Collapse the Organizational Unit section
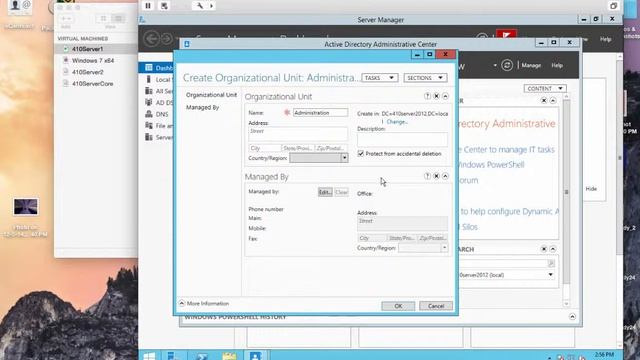 pyautogui.click(x=445, y=96)
